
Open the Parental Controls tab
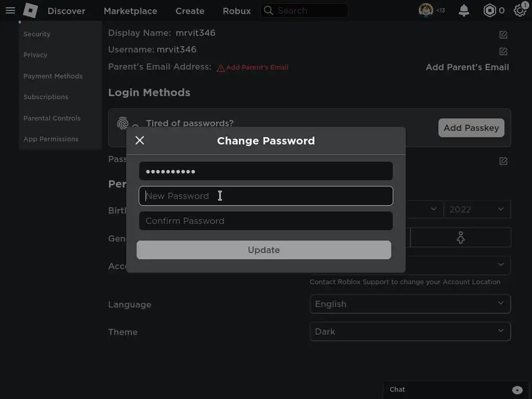coord(52,118)
